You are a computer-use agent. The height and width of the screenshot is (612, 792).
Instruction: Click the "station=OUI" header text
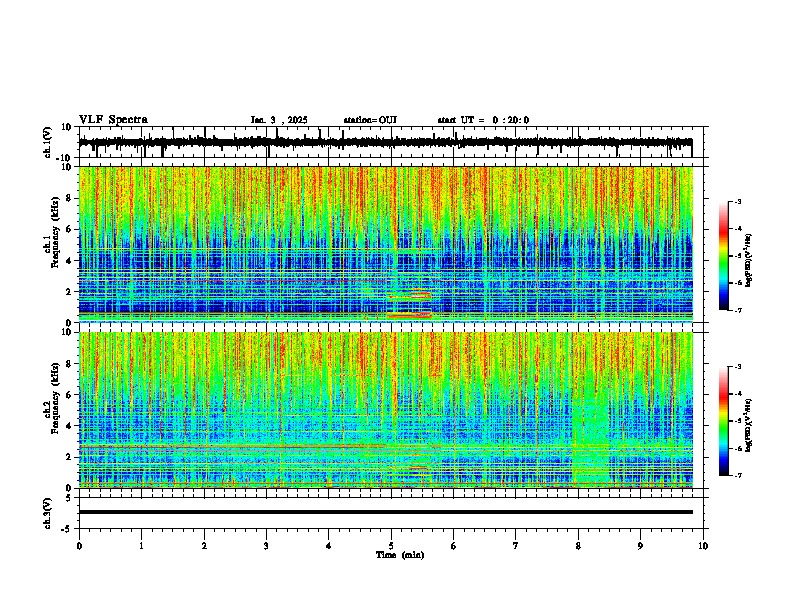(x=370, y=120)
